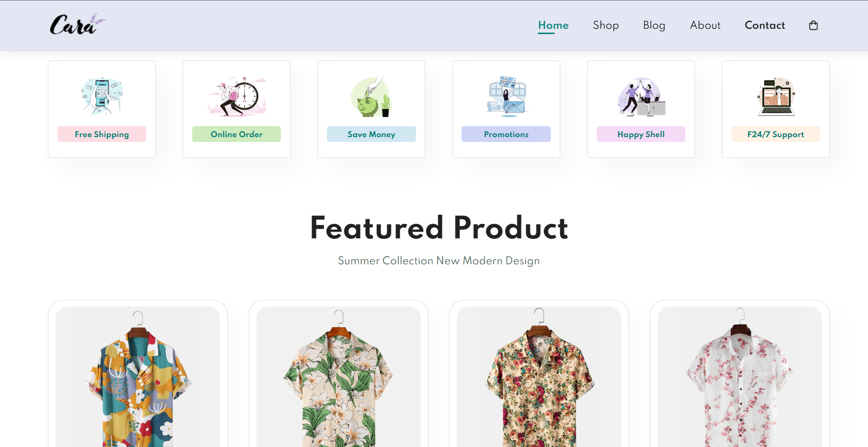868x447 pixels.
Task: Click the Featured Product heading
Action: tap(439, 227)
